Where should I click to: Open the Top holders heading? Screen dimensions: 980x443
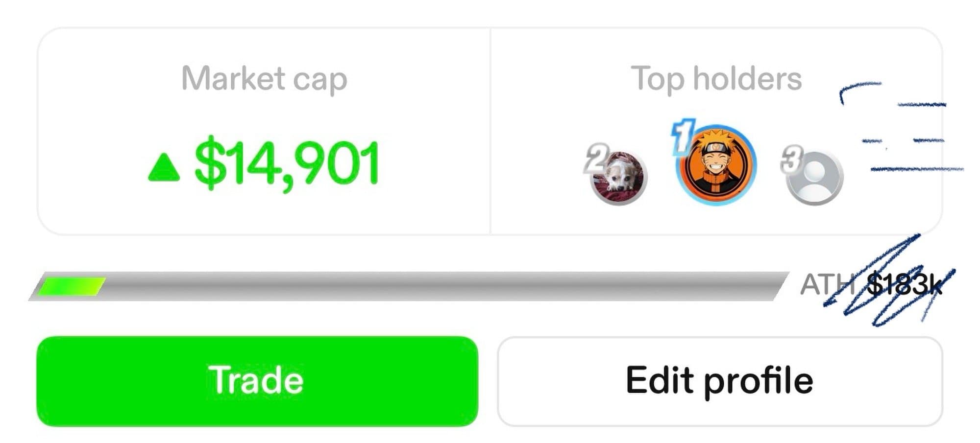[716, 78]
